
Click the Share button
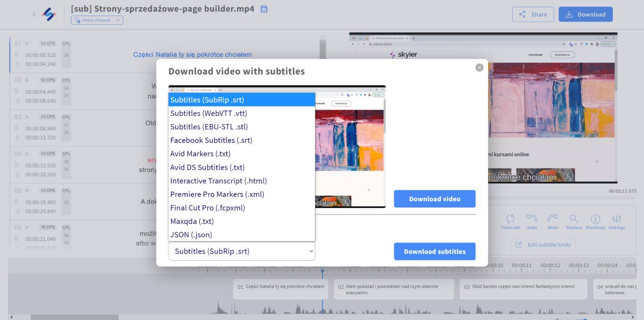pos(533,15)
